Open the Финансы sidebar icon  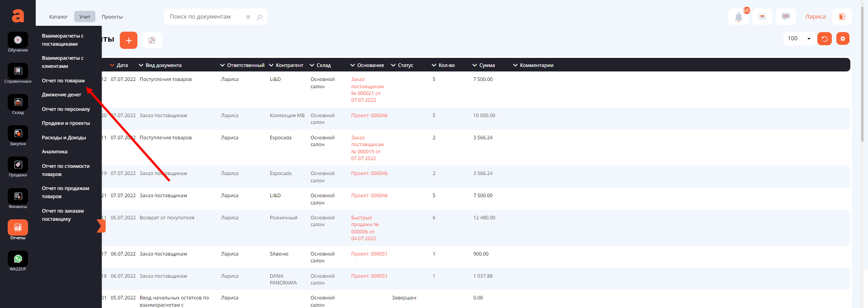pyautogui.click(x=18, y=199)
